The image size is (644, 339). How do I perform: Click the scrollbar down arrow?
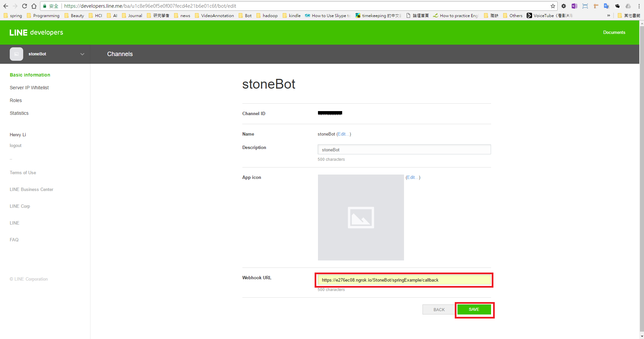click(x=642, y=336)
